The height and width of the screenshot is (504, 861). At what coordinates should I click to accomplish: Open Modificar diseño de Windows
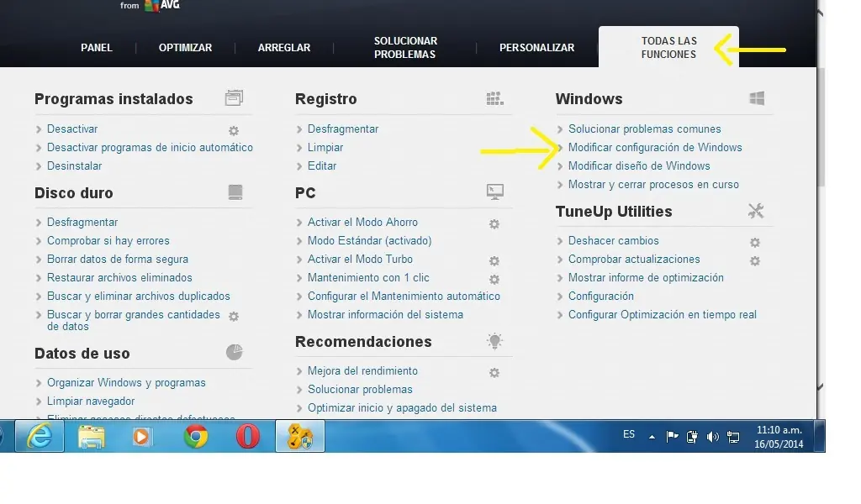[x=639, y=165]
